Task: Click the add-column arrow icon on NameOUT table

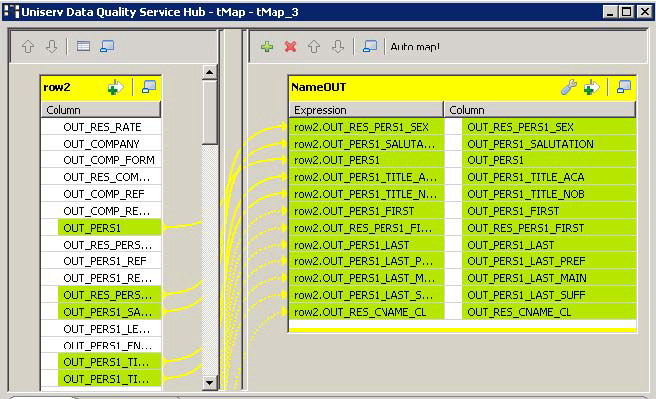Action: coord(591,87)
